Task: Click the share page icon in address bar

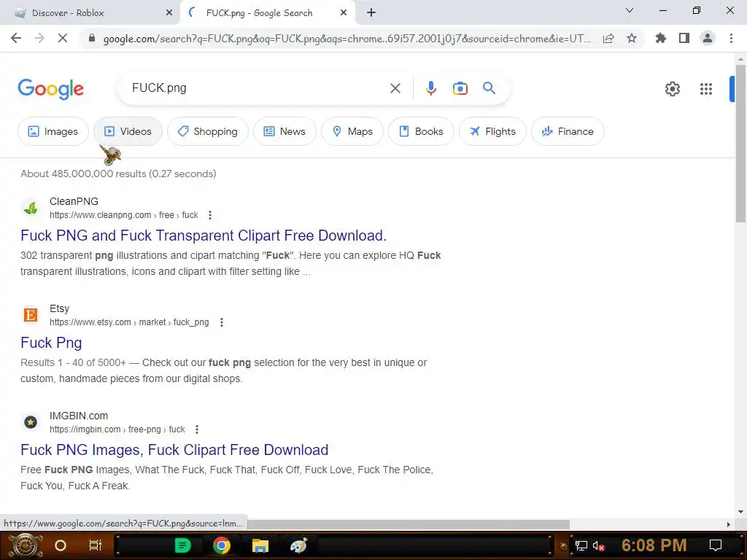Action: [x=608, y=38]
